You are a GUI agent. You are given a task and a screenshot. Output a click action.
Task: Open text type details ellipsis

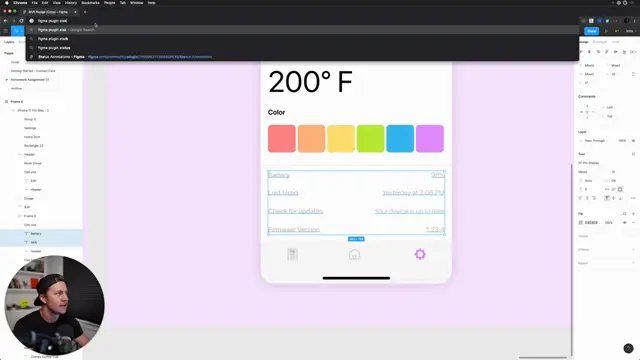pyautogui.click(x=633, y=198)
